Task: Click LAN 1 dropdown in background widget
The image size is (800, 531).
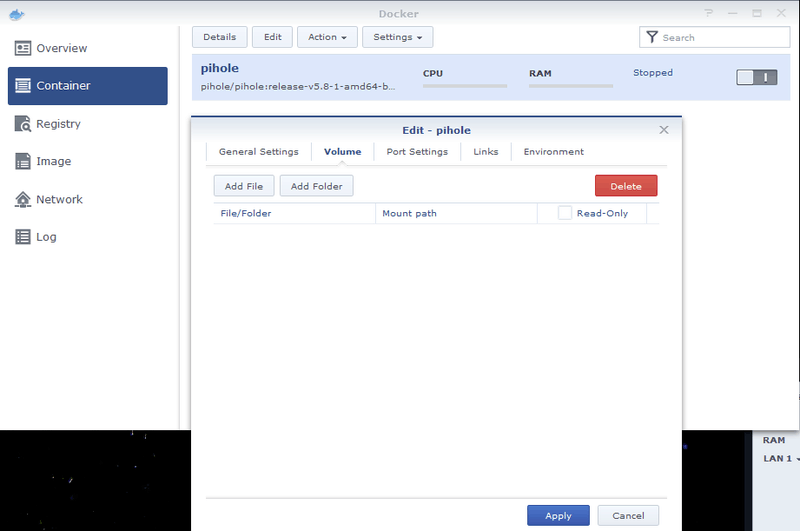Action: (781, 459)
